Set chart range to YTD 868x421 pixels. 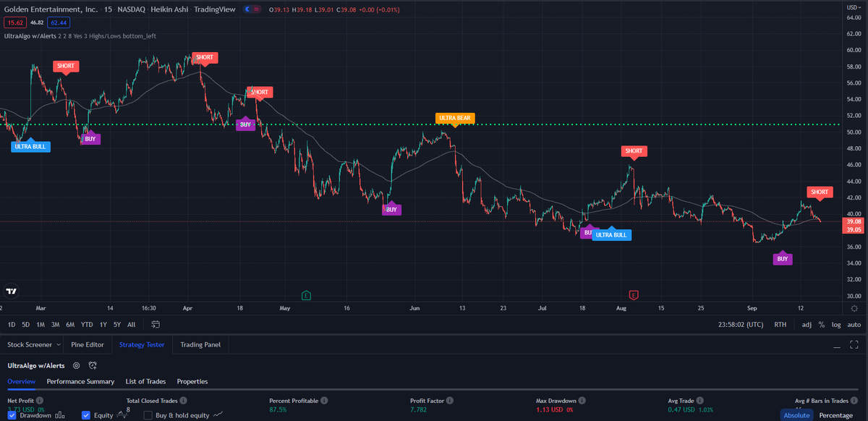[x=87, y=324]
